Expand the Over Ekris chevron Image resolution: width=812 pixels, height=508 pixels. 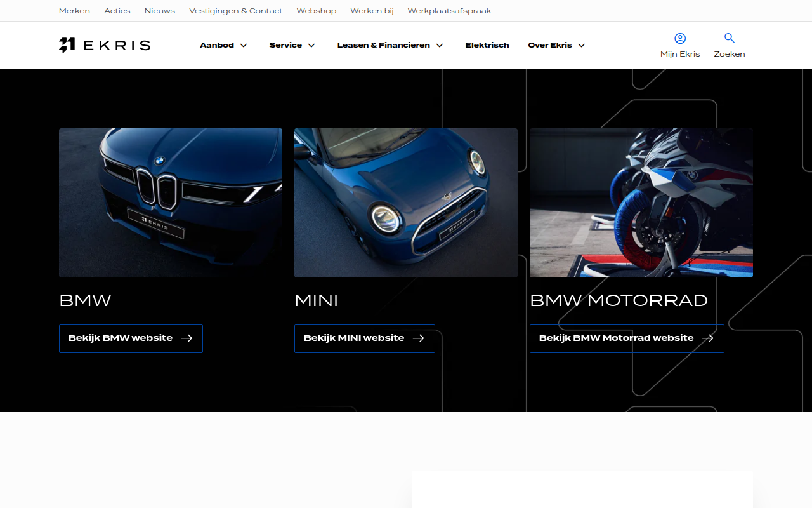582,46
